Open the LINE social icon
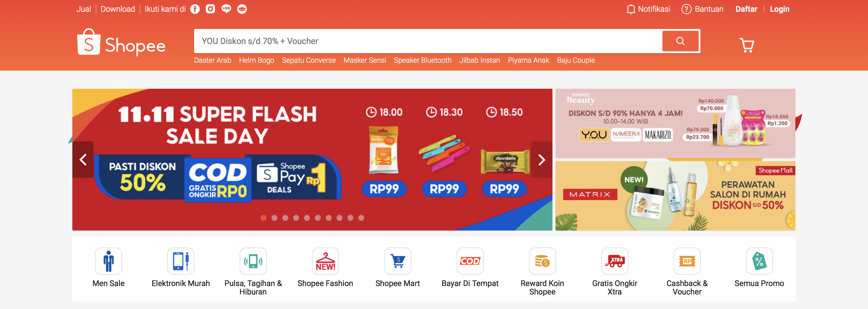Screen dimensions: 868x309 tap(226, 9)
